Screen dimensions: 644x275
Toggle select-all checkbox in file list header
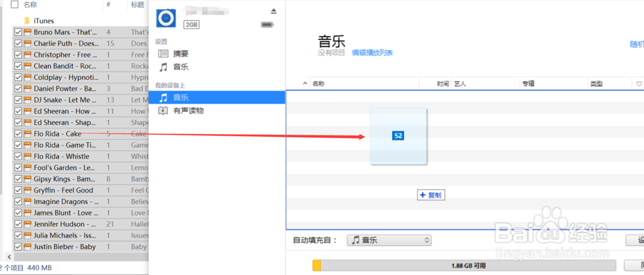point(15,5)
